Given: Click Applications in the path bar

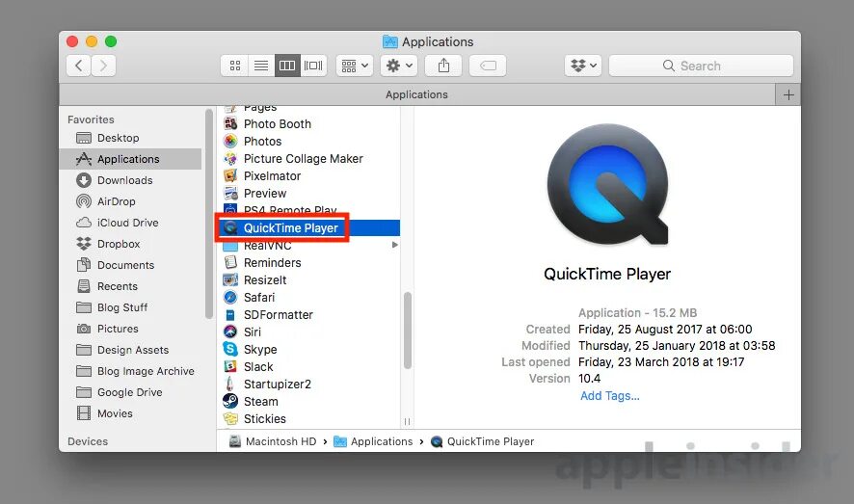Looking at the screenshot, I should (x=373, y=441).
